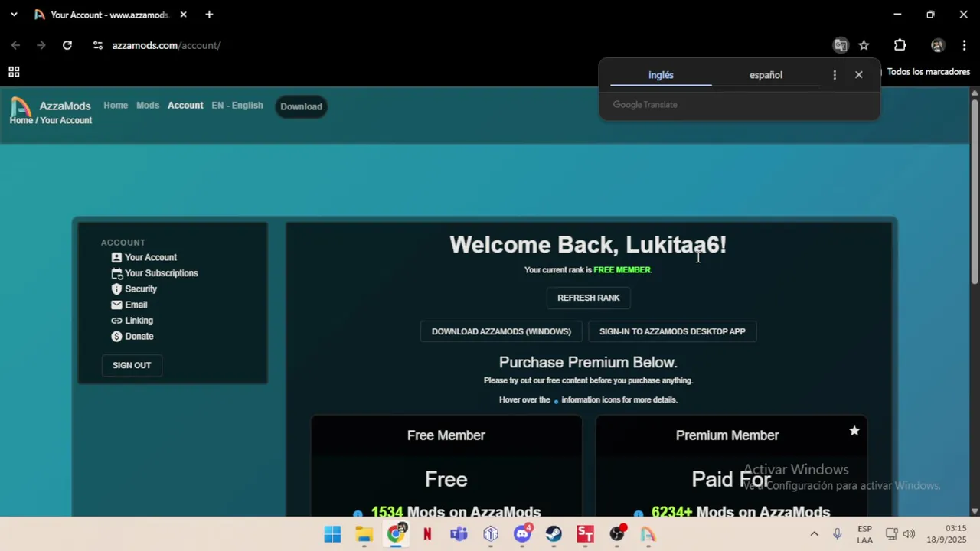980x551 pixels.
Task: Click the info icon next to 1534 Mods
Action: (x=358, y=514)
